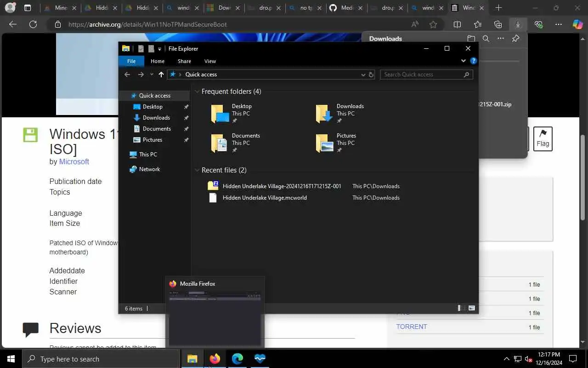
Task: Click Firefox taskbar icon
Action: coord(215,359)
